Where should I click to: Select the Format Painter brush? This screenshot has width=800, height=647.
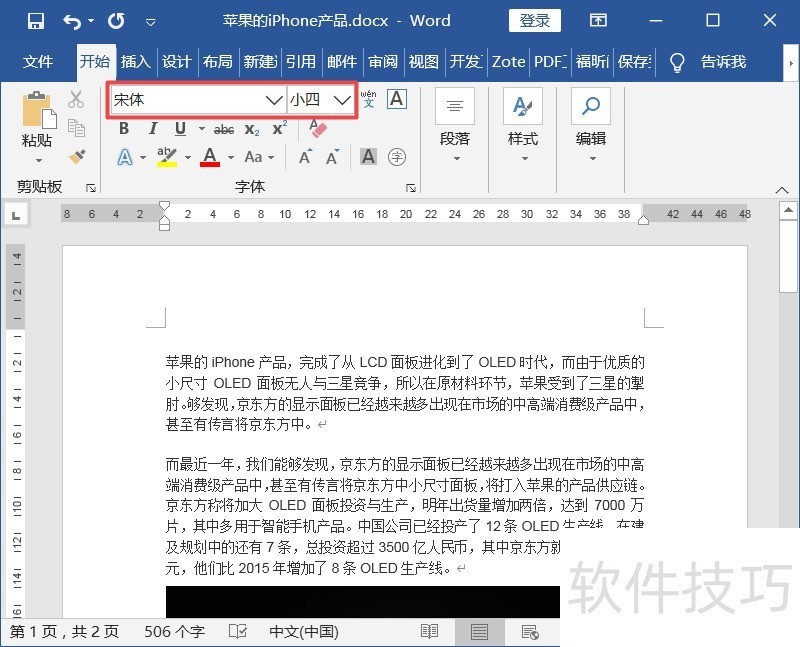tap(77, 156)
